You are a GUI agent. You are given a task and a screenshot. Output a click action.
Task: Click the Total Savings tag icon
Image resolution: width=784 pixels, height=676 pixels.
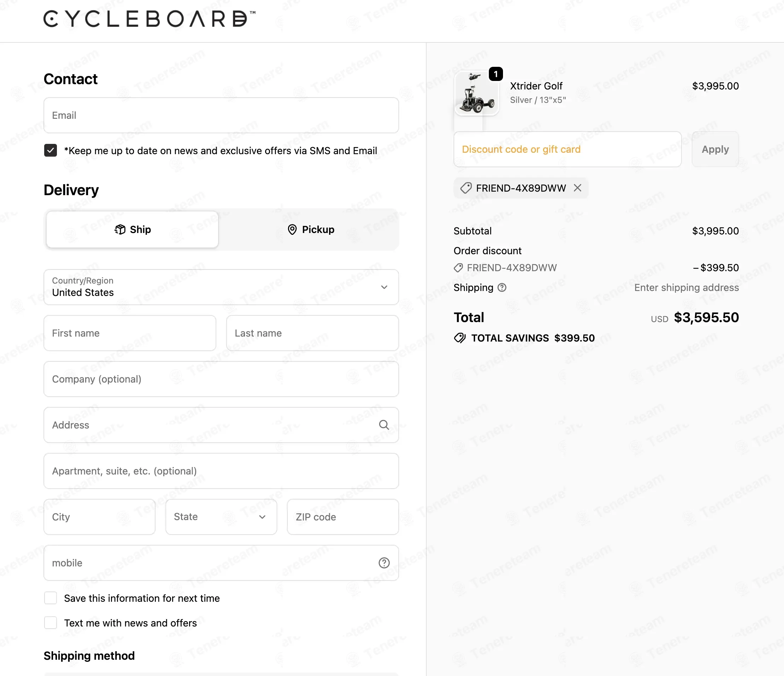pyautogui.click(x=460, y=338)
